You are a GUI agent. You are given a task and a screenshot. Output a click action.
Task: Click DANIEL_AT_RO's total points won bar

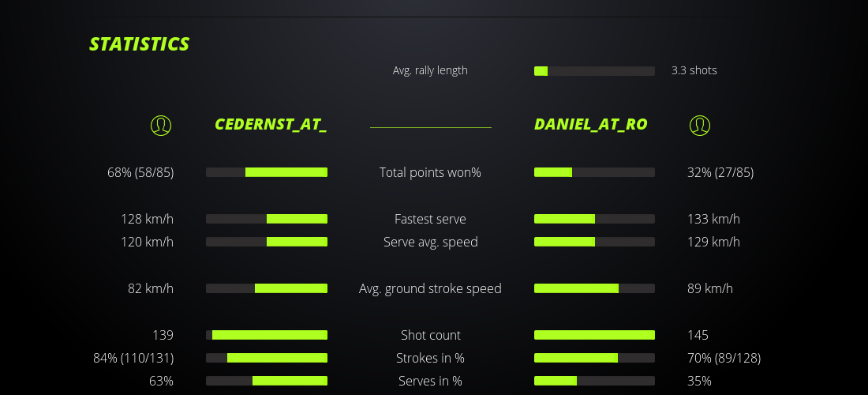(594, 172)
